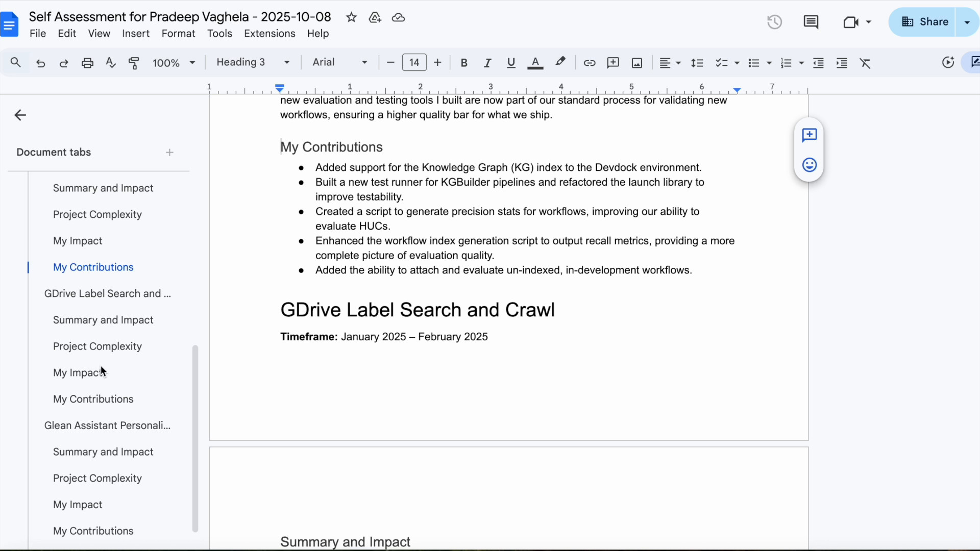980x551 pixels.
Task: Open the Arial font dropdown
Action: click(339, 62)
